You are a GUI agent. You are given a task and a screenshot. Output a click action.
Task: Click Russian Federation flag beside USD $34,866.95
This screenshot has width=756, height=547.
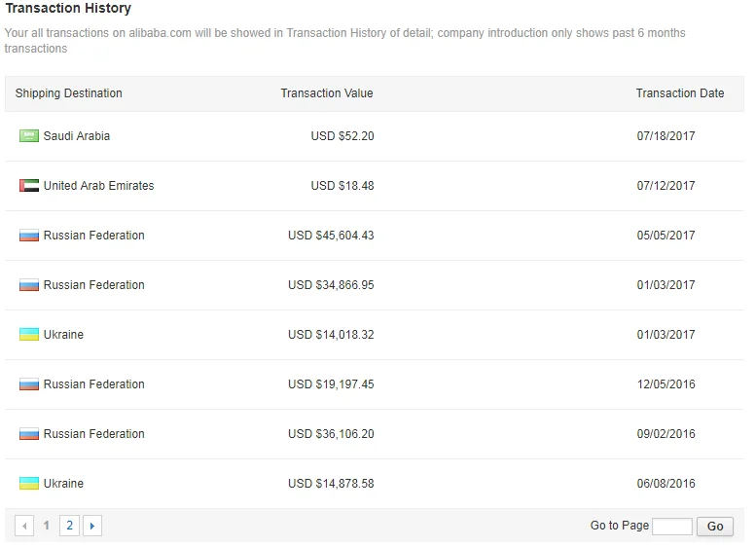[x=28, y=285]
